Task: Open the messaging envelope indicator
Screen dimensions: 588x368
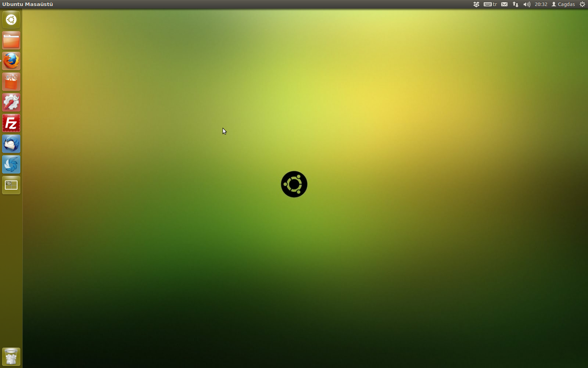Action: point(504,4)
